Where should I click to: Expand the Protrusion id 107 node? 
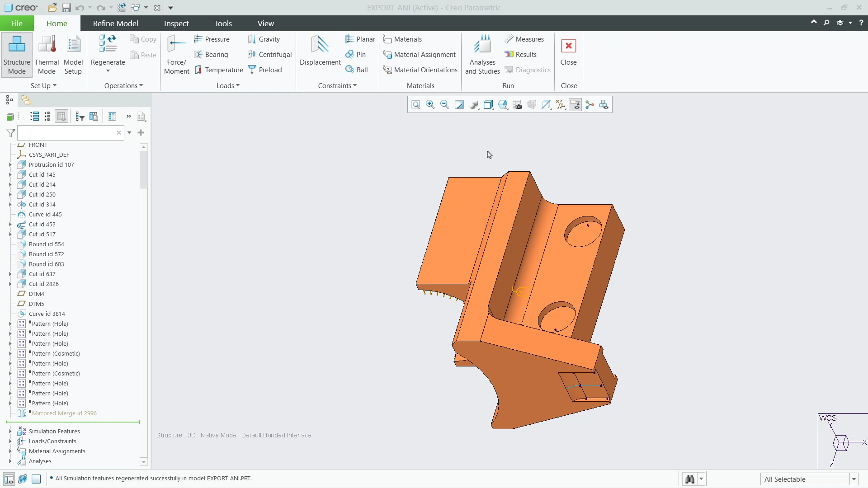[10, 165]
